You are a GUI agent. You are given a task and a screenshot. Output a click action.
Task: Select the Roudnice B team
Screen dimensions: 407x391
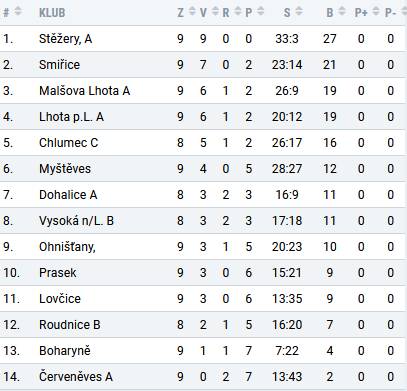pyautogui.click(x=70, y=325)
